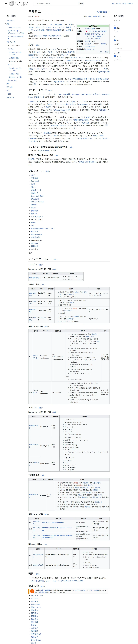Switch to the ノート tab
The image size is (138, 644).
click(x=37, y=17)
